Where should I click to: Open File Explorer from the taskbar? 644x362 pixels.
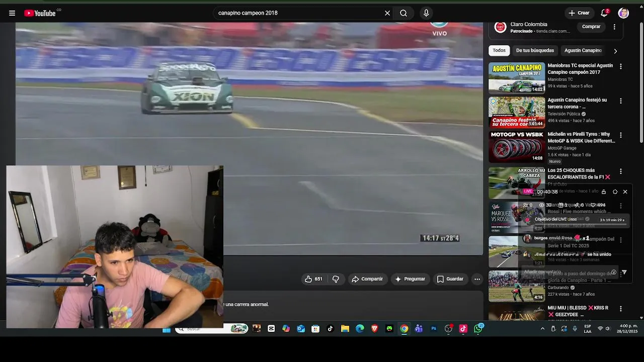click(x=345, y=329)
